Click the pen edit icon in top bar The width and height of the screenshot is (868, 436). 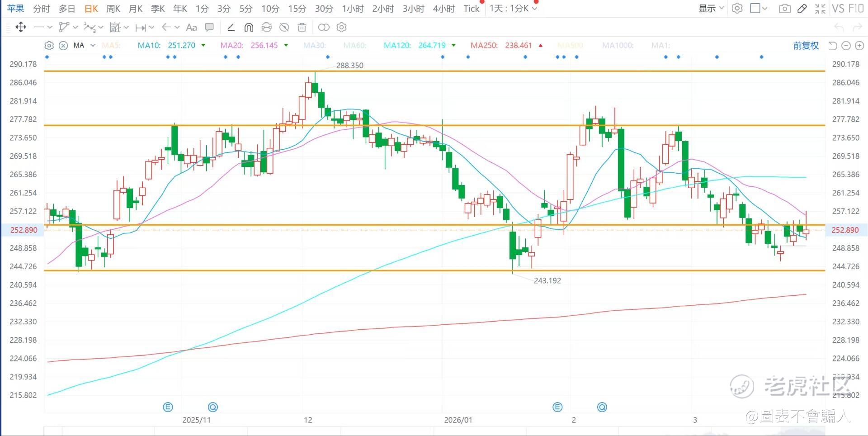802,9
